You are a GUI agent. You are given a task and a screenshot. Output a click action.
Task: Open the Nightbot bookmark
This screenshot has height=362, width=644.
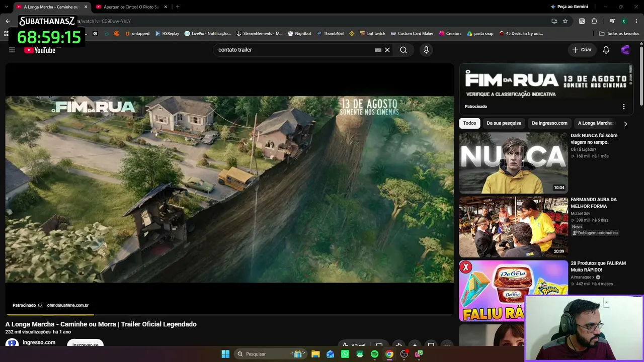[299, 34]
